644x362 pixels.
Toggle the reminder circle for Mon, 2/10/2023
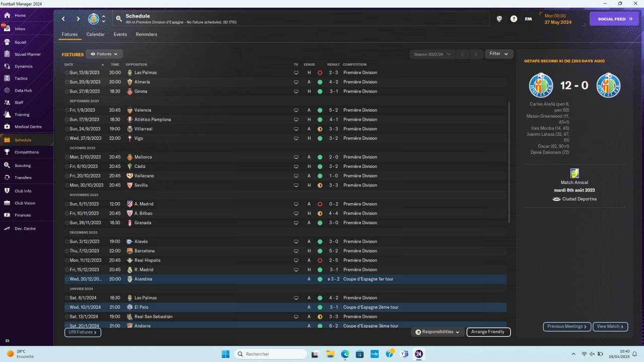67,157
